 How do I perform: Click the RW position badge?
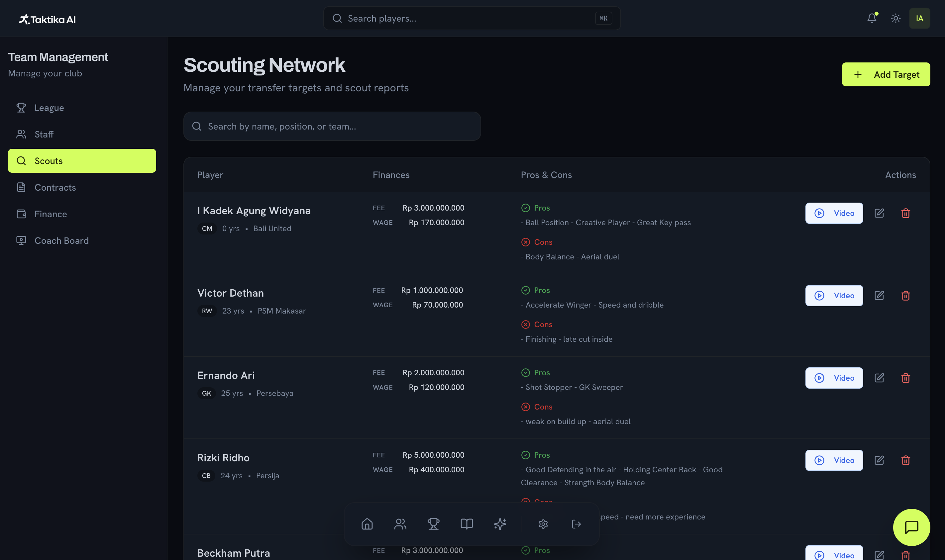click(x=207, y=311)
